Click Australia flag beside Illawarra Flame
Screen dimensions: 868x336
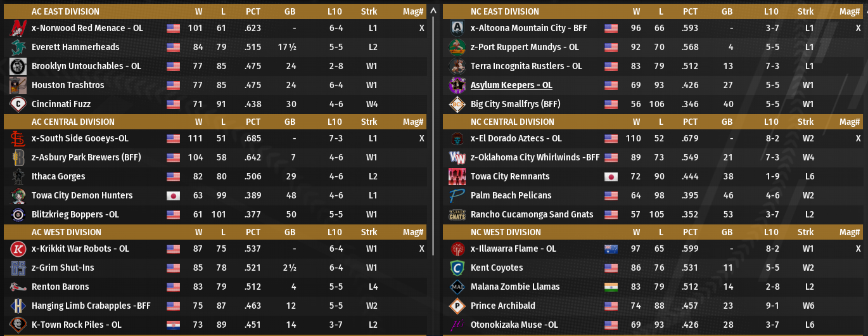pyautogui.click(x=611, y=249)
